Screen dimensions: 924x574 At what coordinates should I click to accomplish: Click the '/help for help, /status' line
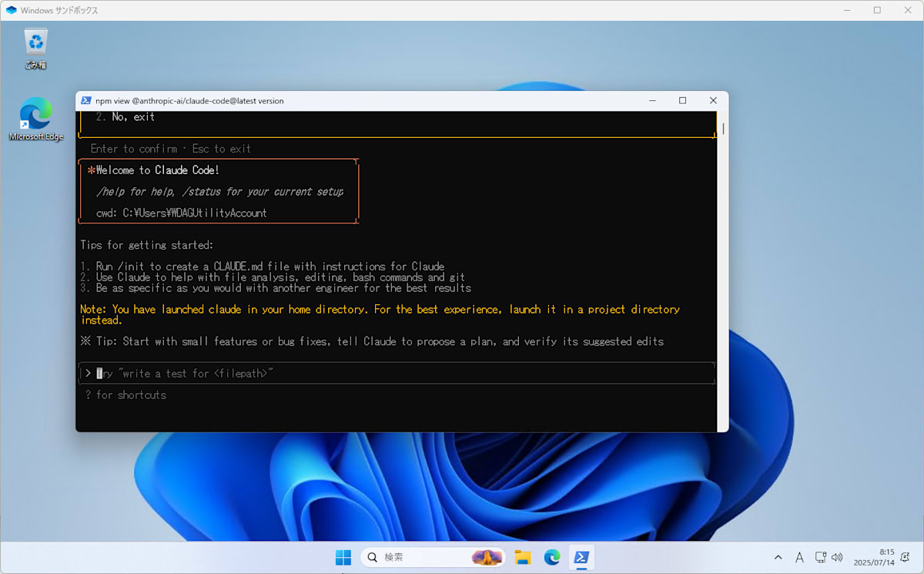(x=220, y=192)
